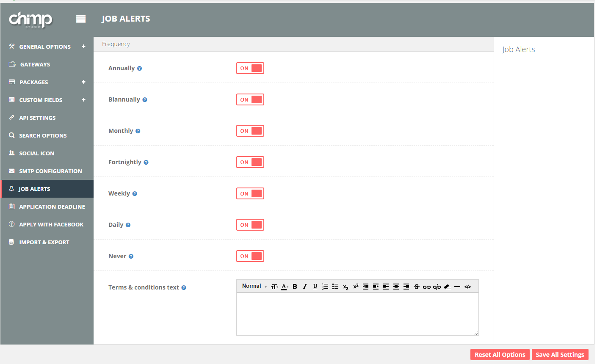Go to Import & Export section

click(44, 242)
